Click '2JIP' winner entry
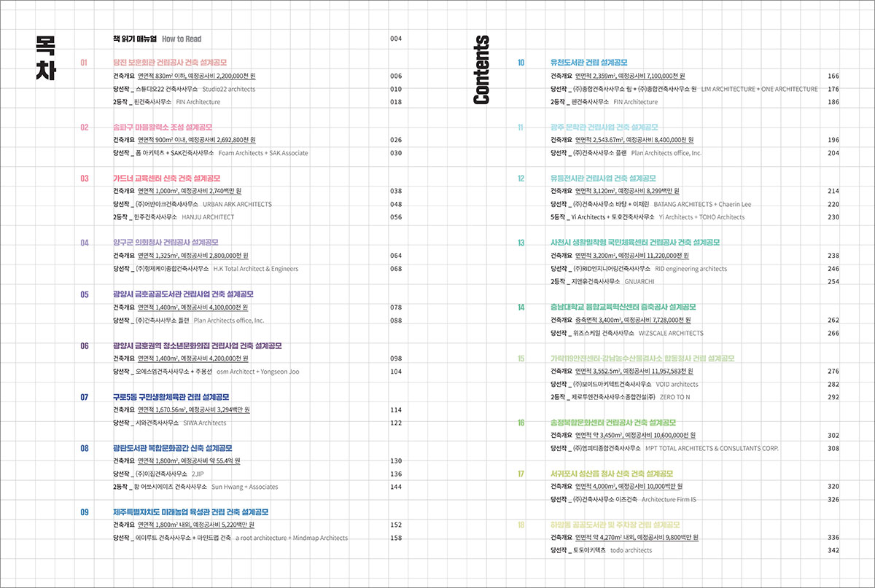875x588 pixels. coord(198,474)
